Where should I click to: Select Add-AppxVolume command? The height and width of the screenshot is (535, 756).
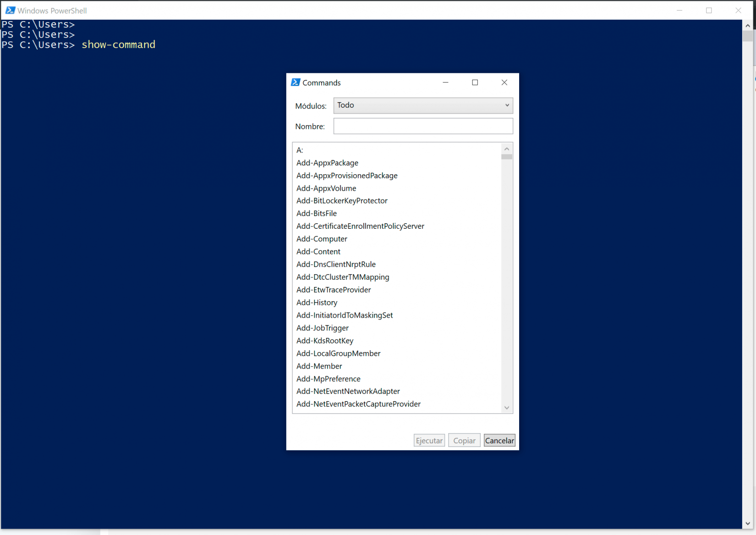click(326, 188)
